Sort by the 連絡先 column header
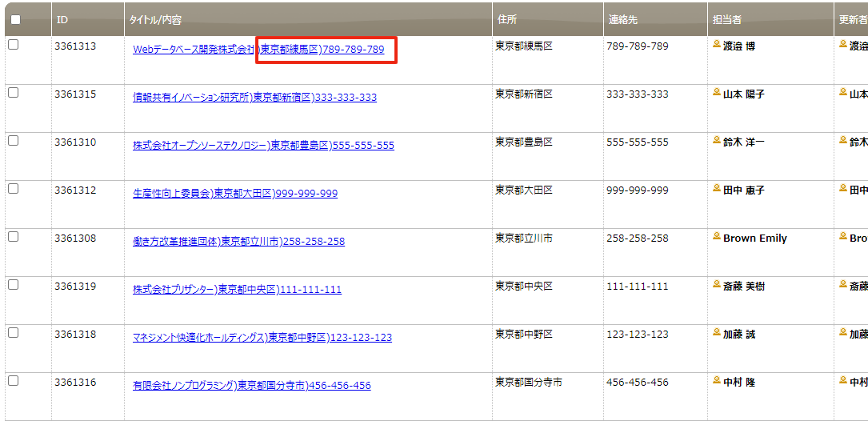The width and height of the screenshot is (868, 437). tap(655, 19)
